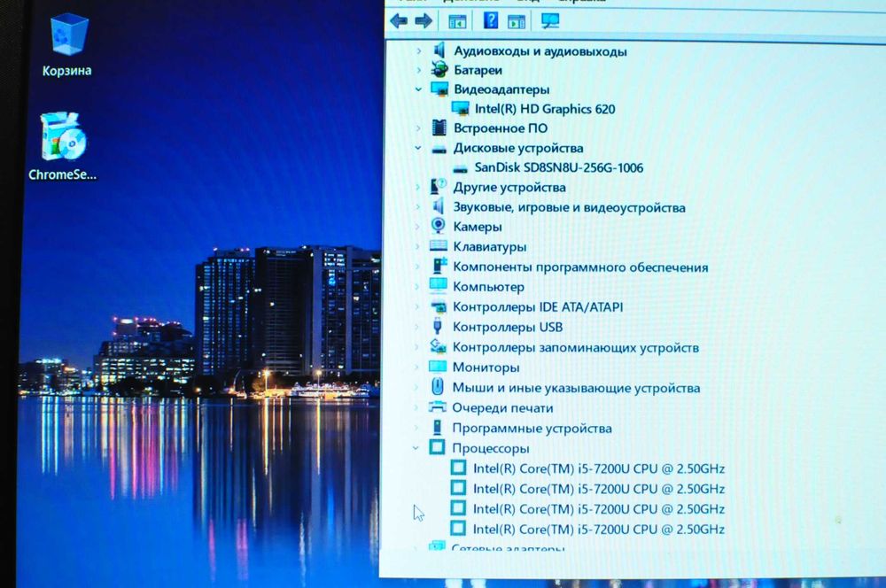This screenshot has width=886, height=588.
Task: Select Контроллеры запоминающих устройств row
Action: pos(576,347)
